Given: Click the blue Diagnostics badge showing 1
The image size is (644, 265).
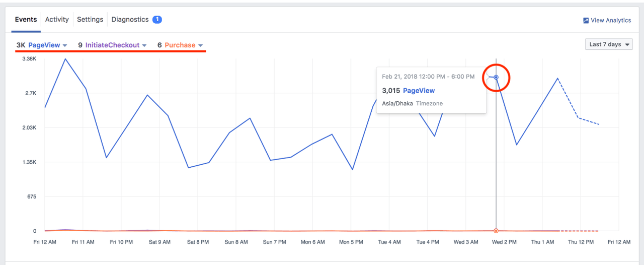Looking at the screenshot, I should pos(157,20).
